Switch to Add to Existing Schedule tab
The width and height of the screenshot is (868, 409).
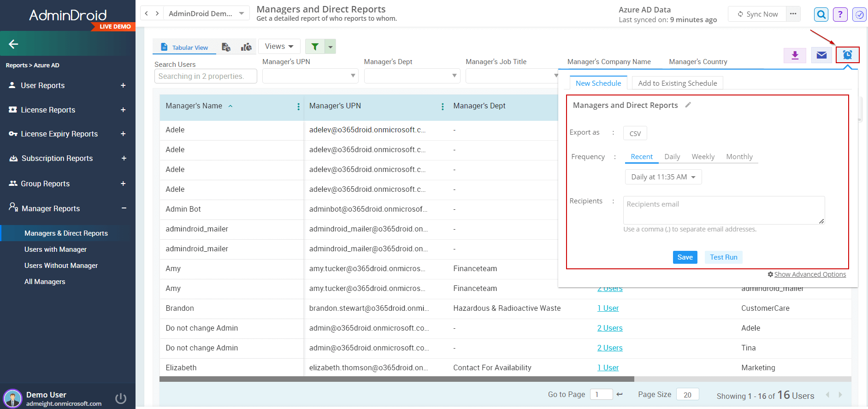tap(678, 83)
